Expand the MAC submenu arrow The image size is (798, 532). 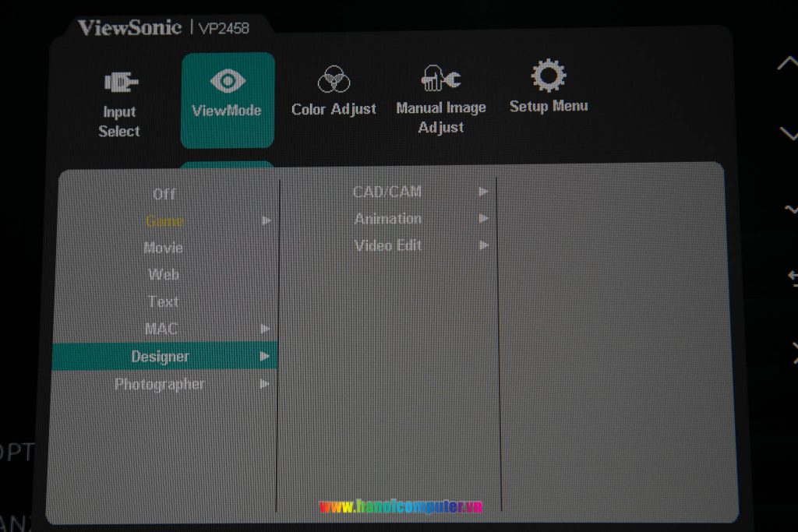pyautogui.click(x=265, y=329)
